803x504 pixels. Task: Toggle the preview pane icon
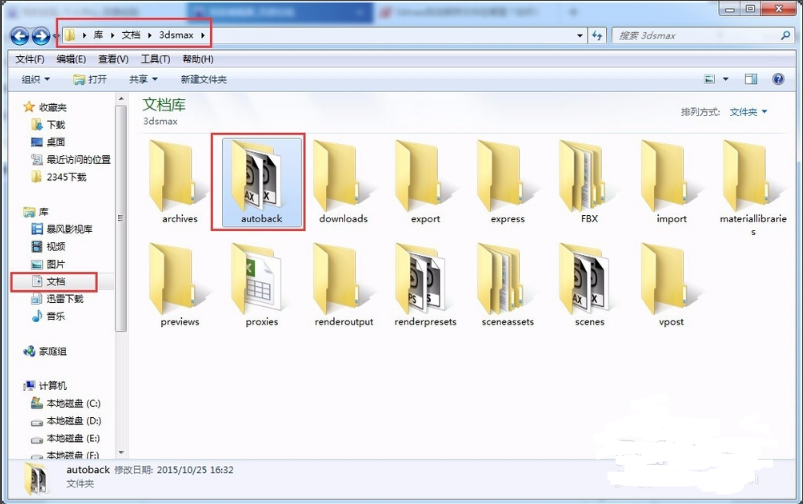[751, 79]
